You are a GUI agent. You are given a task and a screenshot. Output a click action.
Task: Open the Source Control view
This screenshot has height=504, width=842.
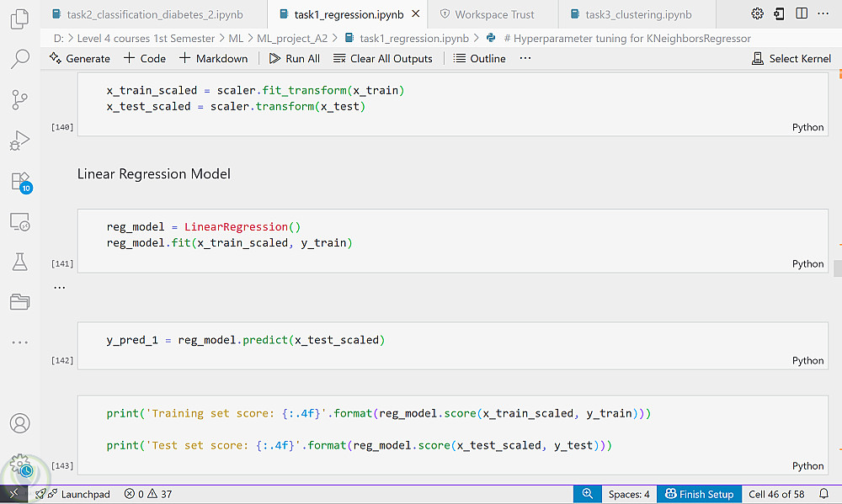(x=20, y=100)
